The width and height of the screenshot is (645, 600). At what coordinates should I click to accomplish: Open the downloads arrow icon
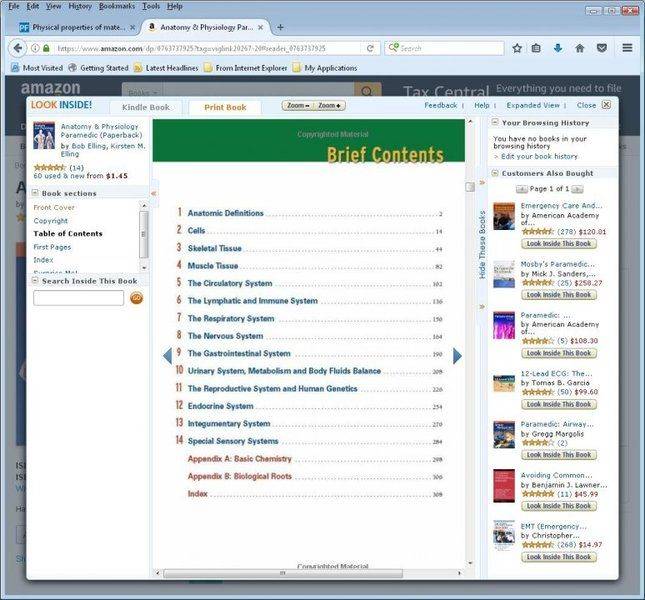point(558,48)
